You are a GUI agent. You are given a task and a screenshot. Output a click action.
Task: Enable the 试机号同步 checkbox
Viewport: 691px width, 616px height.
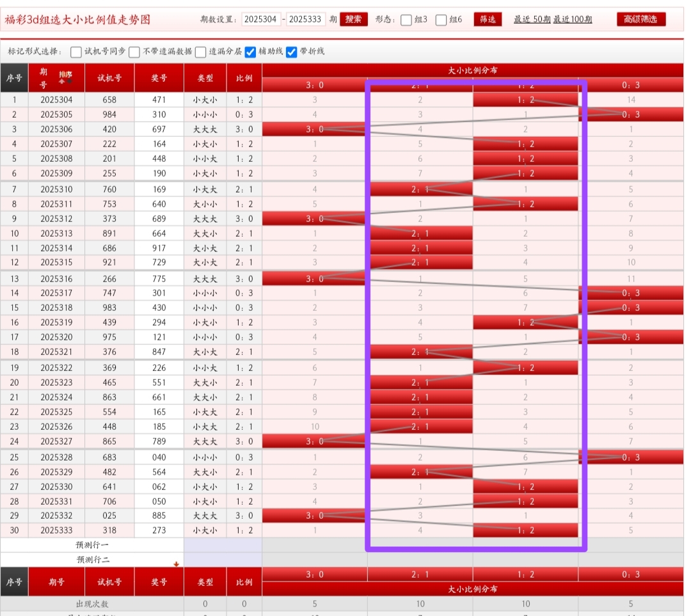pyautogui.click(x=76, y=52)
